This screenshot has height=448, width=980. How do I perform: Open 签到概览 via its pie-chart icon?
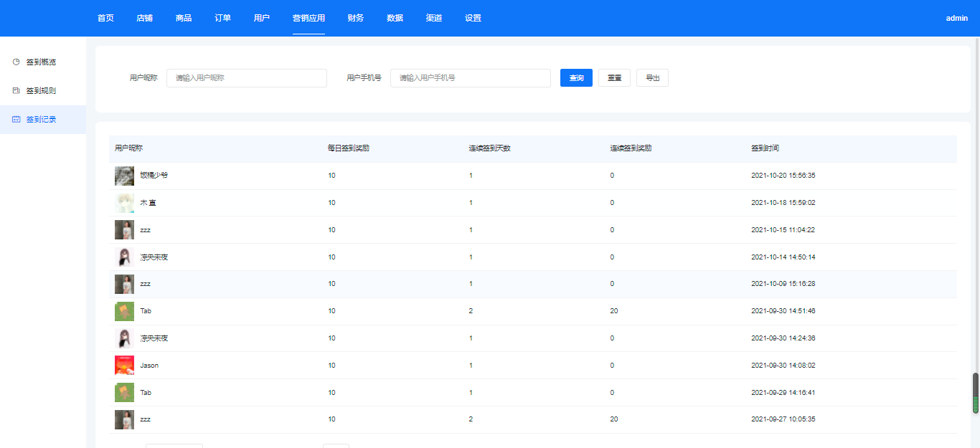tap(16, 62)
